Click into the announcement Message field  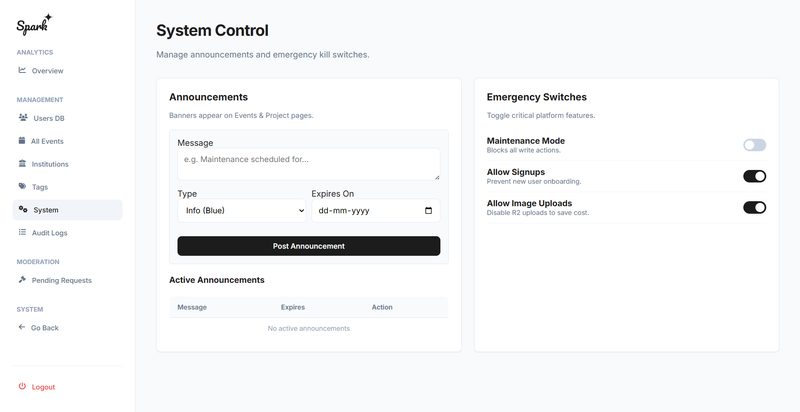tap(308, 164)
